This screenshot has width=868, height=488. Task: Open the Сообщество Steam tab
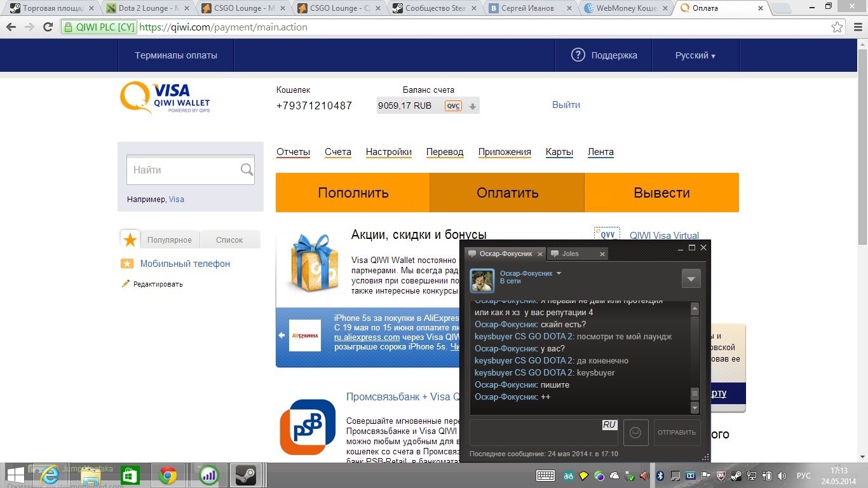tap(435, 8)
